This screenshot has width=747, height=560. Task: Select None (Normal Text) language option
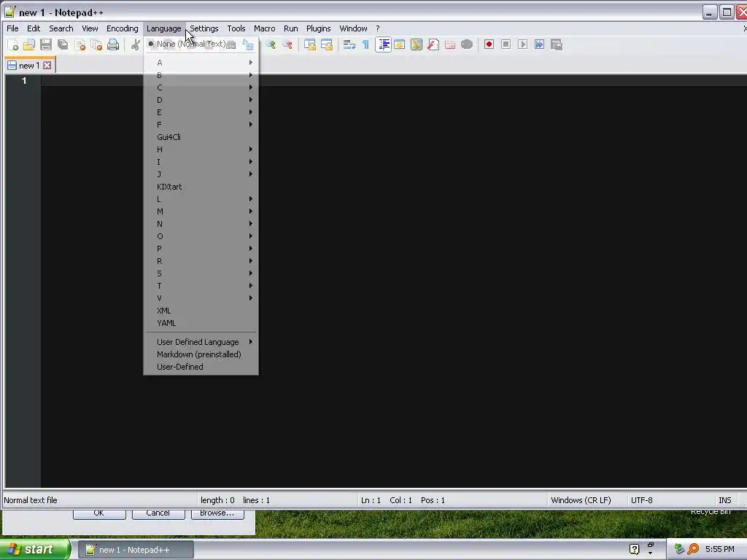tap(201, 44)
